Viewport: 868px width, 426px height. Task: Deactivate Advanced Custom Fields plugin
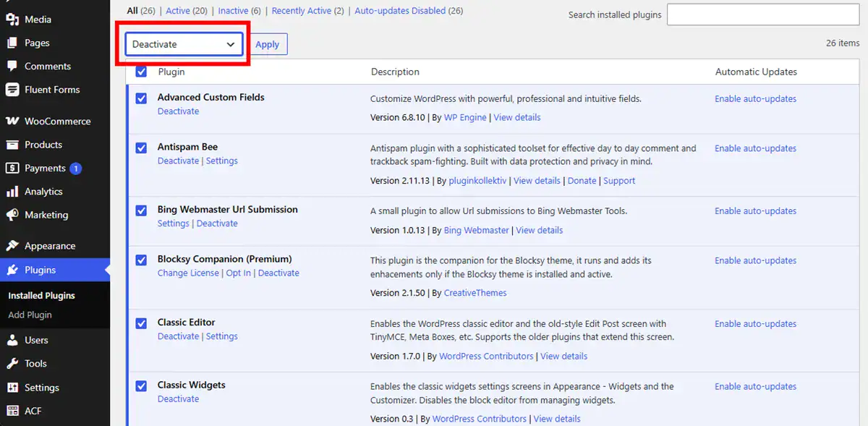pos(178,111)
